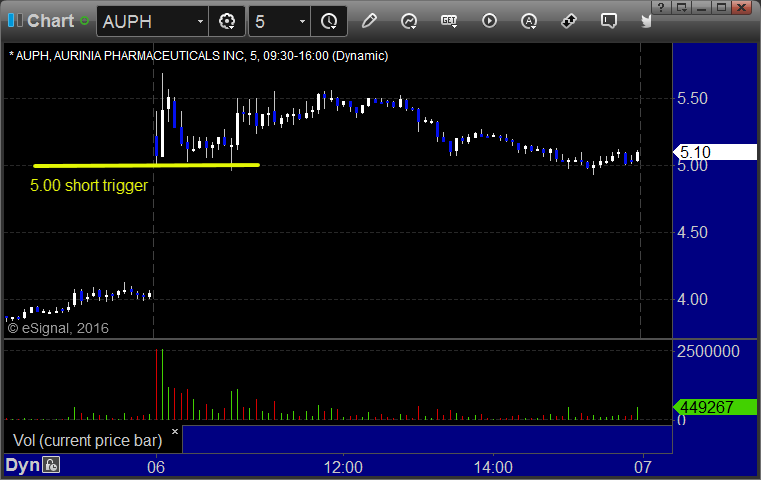Close the Vol study pane with x
761x480 pixels.
pos(175,431)
